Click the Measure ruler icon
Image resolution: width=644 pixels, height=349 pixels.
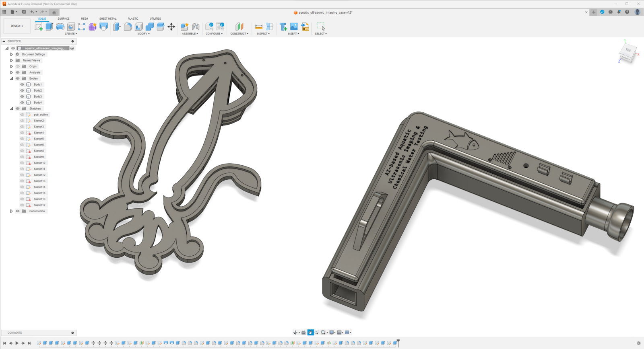point(259,27)
